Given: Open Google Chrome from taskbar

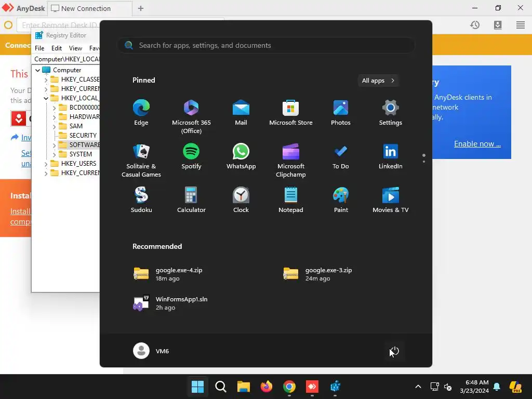Looking at the screenshot, I should pyautogui.click(x=289, y=387).
